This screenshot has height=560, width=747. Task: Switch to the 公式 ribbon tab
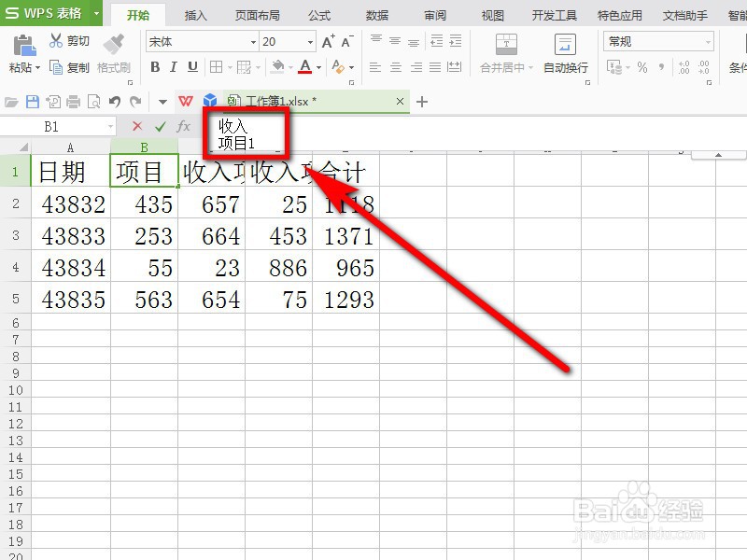[319, 14]
